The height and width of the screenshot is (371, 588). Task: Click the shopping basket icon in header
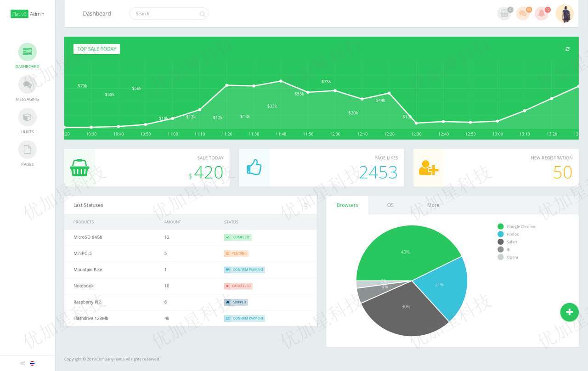click(x=504, y=14)
